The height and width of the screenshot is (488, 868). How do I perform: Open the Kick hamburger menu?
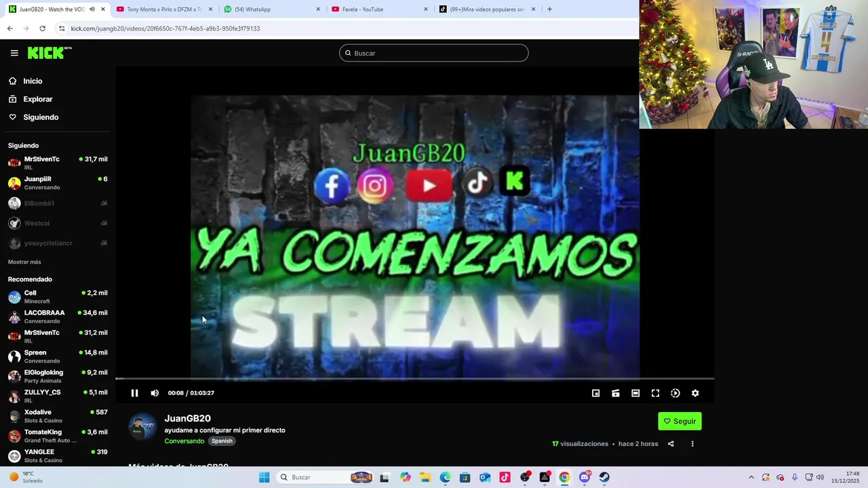14,53
